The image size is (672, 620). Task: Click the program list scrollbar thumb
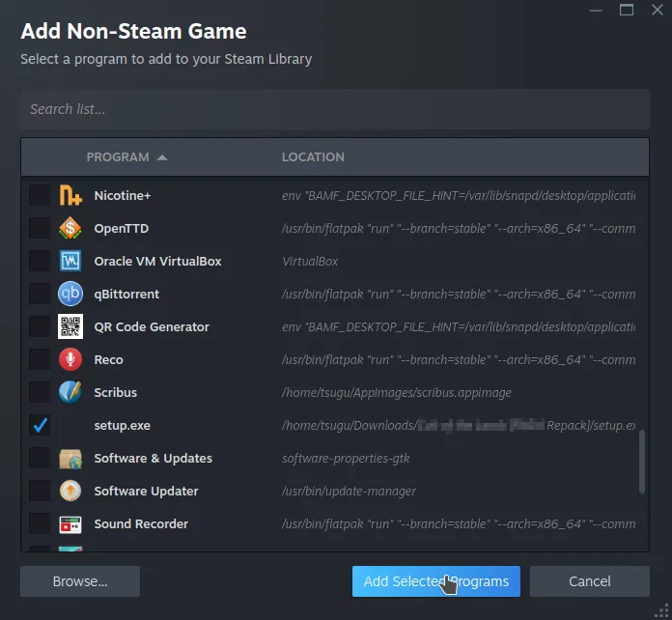click(641, 462)
